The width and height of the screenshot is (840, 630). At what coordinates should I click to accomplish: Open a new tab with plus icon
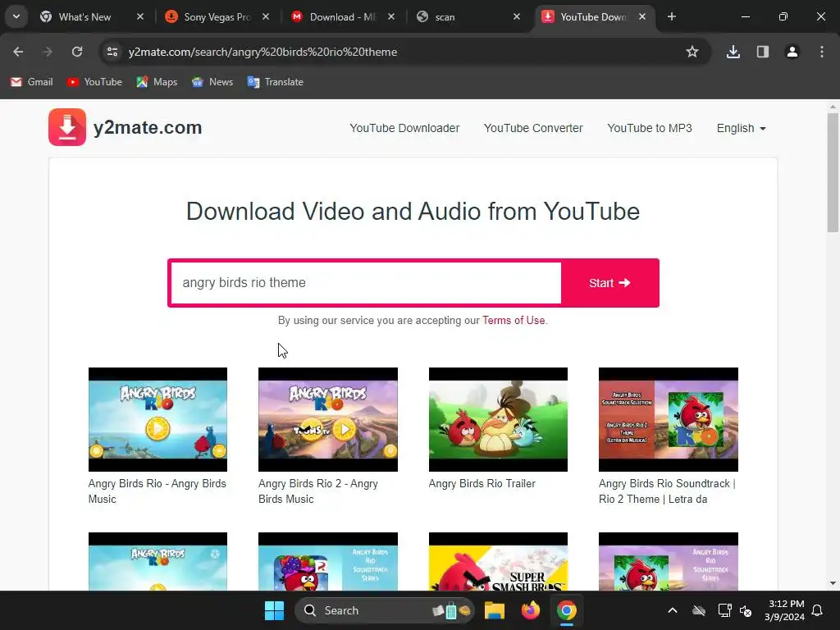click(x=671, y=16)
